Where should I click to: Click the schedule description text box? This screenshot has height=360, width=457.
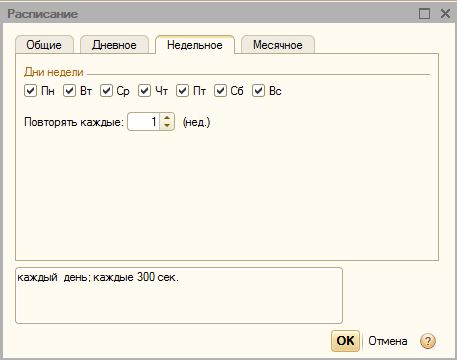[x=179, y=295]
